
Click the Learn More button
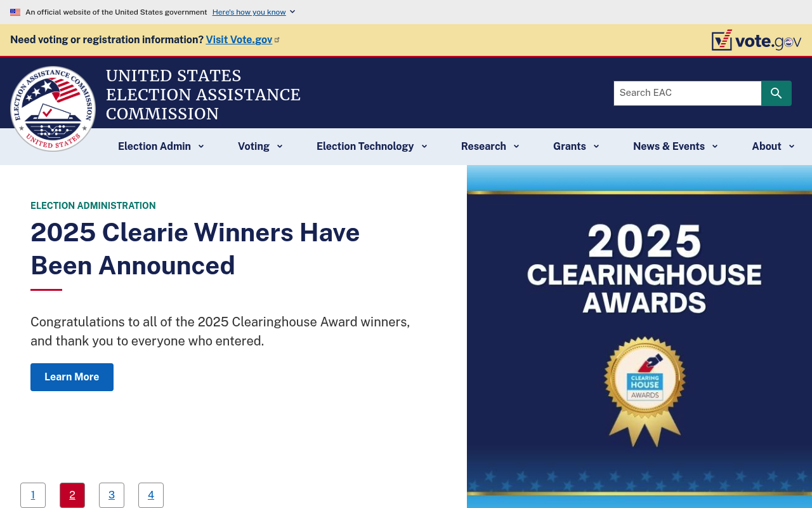coord(72,377)
